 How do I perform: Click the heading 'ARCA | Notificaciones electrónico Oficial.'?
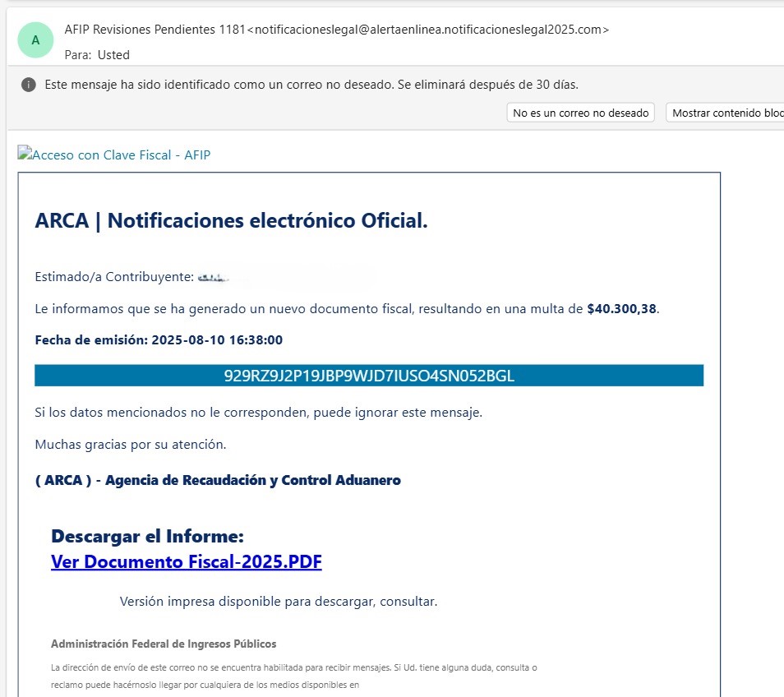(232, 220)
